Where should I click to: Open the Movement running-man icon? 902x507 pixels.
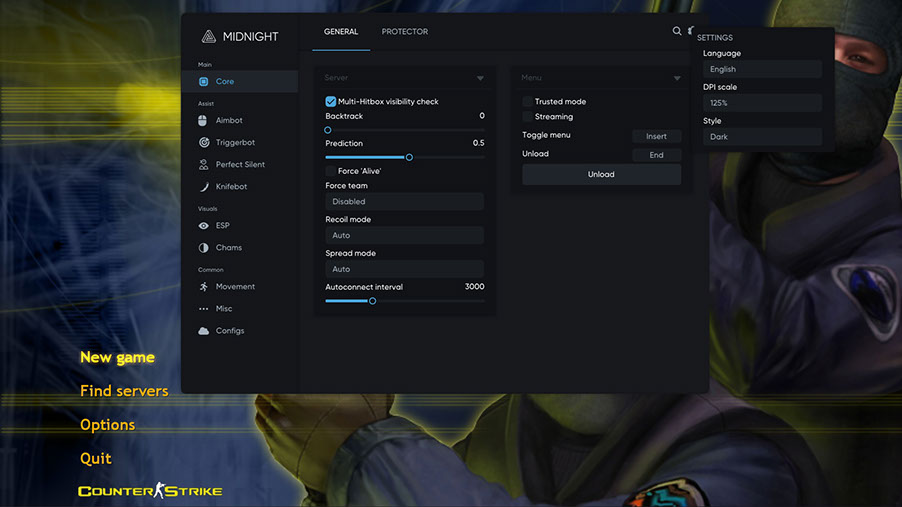pyautogui.click(x=204, y=287)
